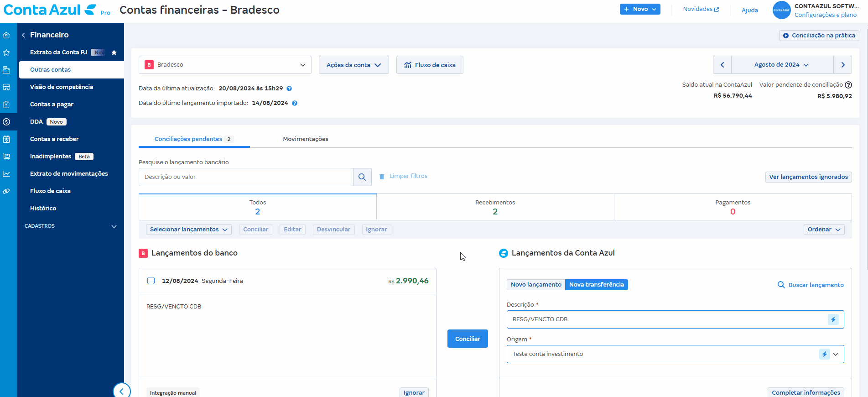Go to next month arrow
The width and height of the screenshot is (868, 397).
pos(842,65)
